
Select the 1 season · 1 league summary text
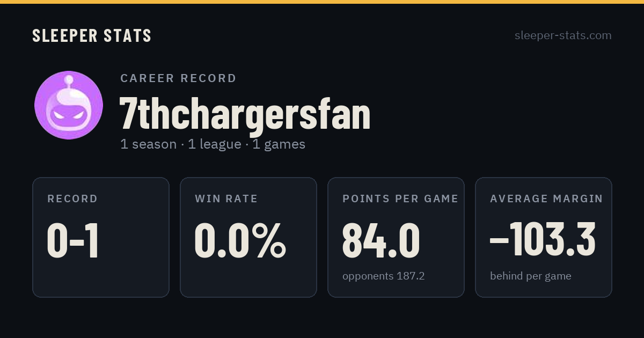[213, 144]
